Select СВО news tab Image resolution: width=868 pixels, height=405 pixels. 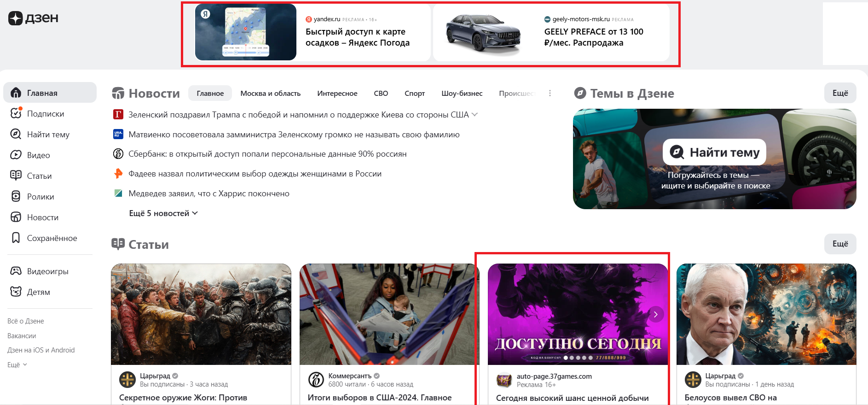[381, 93]
